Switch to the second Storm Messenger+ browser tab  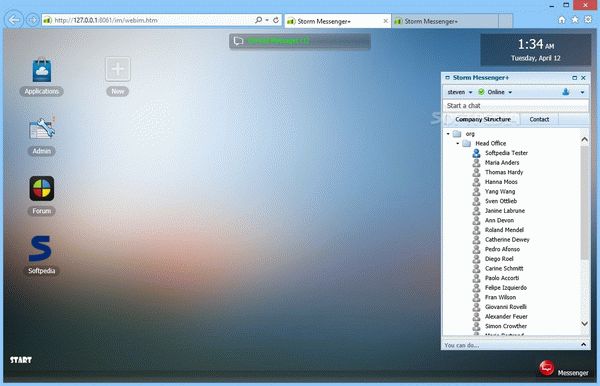click(445, 21)
